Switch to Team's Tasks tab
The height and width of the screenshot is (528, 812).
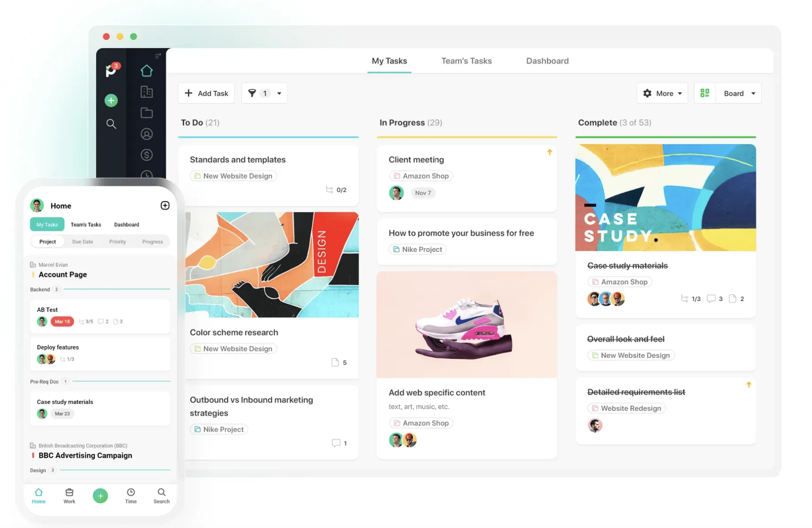[x=466, y=61]
